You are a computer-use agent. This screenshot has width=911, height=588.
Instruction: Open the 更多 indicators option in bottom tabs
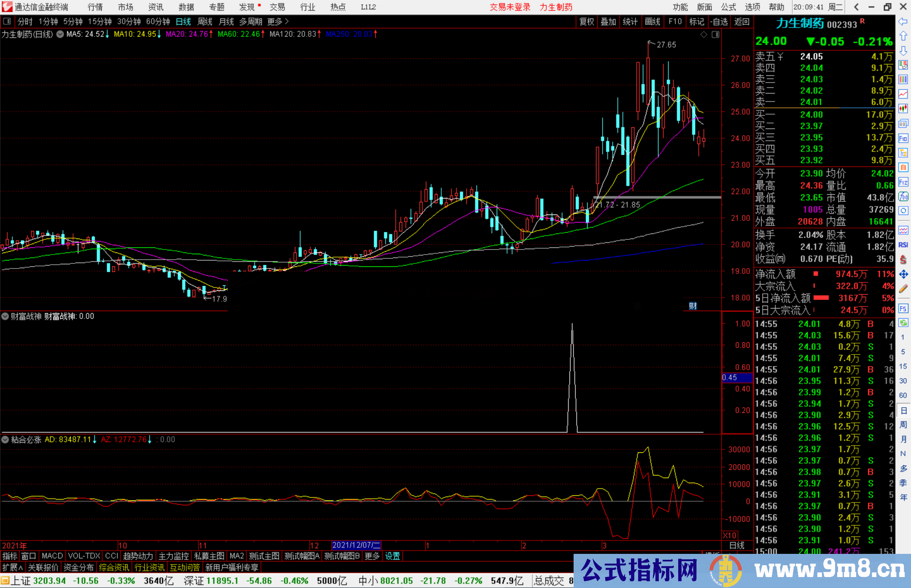(372, 556)
